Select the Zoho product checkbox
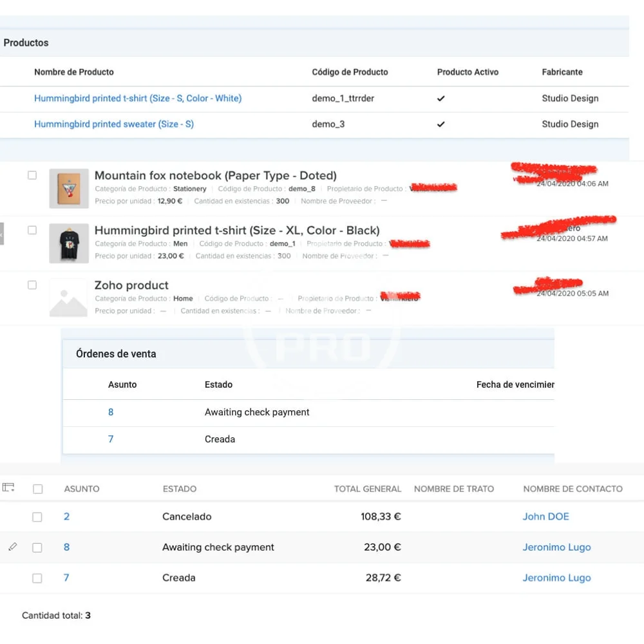Viewport: 644px width, 644px height. (32, 285)
